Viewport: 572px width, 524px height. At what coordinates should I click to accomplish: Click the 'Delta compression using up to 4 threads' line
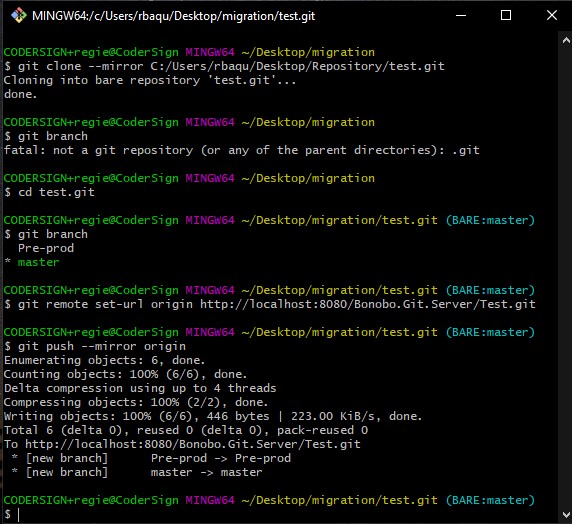(140, 388)
